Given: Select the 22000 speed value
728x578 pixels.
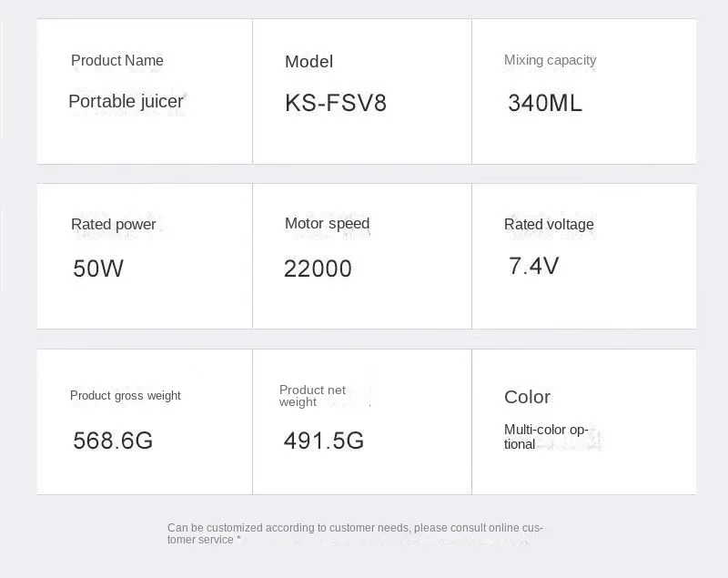Looking at the screenshot, I should coord(318,269).
